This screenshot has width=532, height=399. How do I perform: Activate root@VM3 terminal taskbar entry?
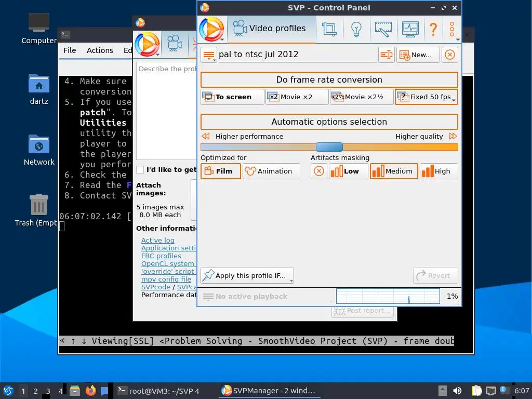click(x=159, y=391)
